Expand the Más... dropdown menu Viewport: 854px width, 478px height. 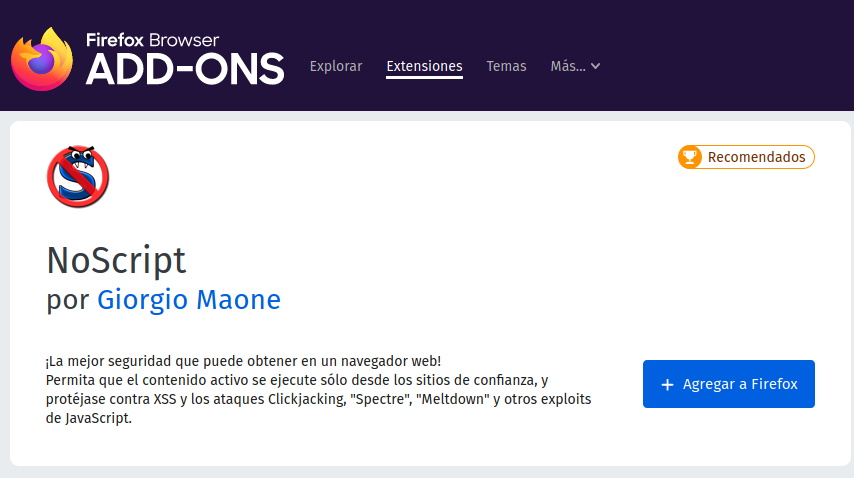pos(575,66)
